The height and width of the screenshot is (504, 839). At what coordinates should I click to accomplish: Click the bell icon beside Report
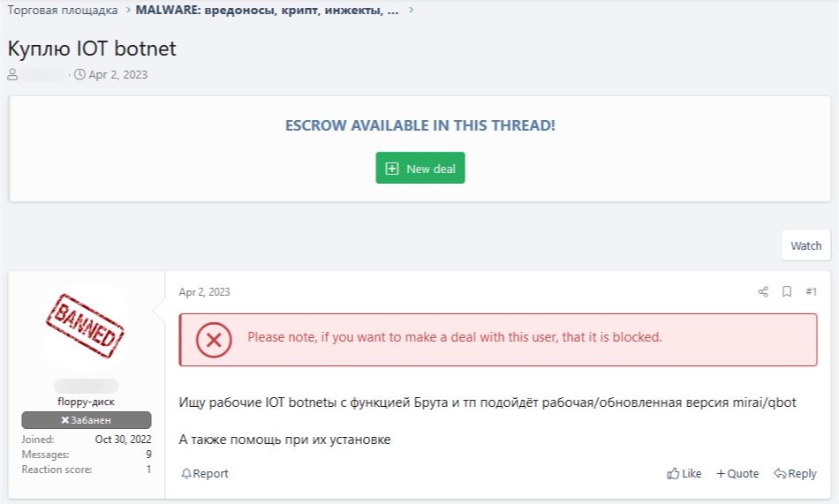pyautogui.click(x=186, y=474)
